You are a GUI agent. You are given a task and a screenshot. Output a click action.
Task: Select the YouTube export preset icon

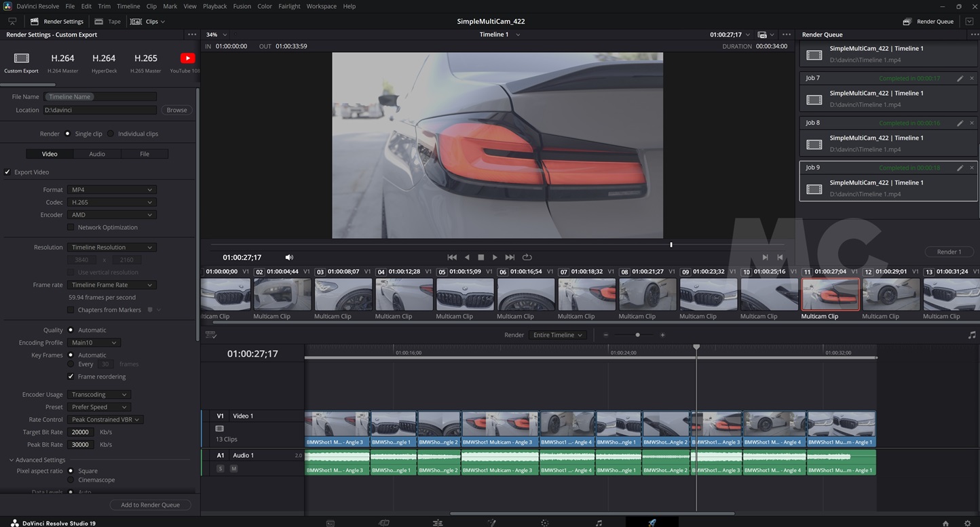[187, 58]
